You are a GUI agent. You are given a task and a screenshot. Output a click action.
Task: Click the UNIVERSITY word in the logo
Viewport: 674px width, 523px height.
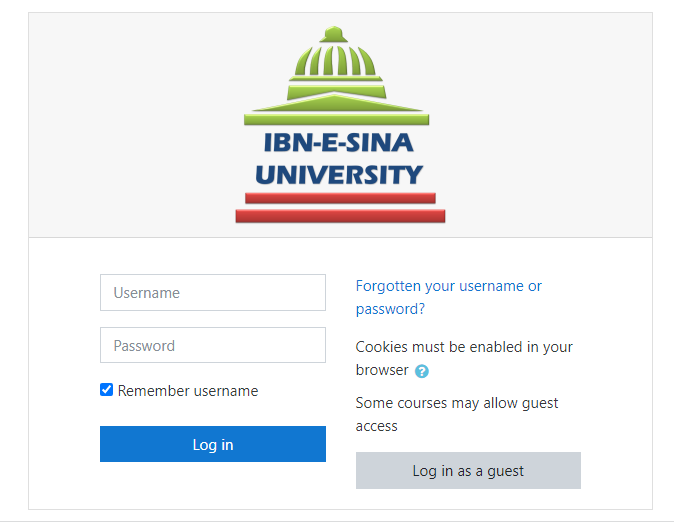(339, 175)
